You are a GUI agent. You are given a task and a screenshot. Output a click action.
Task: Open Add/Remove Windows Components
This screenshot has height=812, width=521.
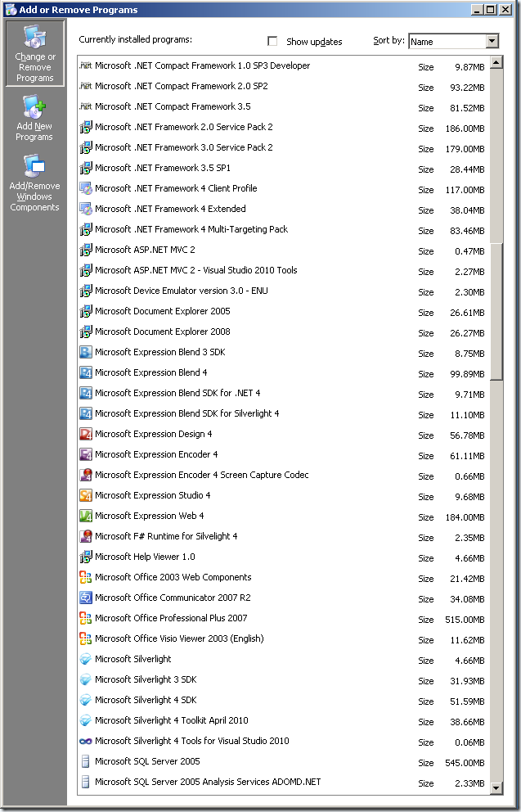click(x=34, y=183)
